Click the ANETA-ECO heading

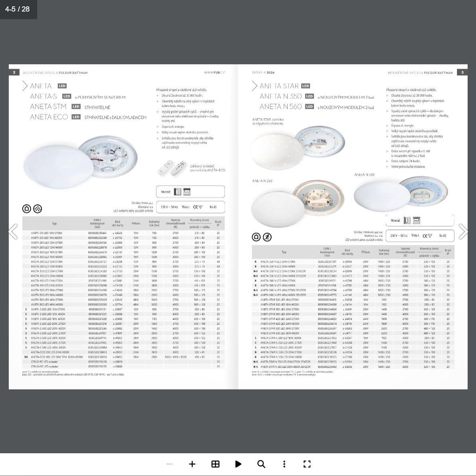point(49,117)
